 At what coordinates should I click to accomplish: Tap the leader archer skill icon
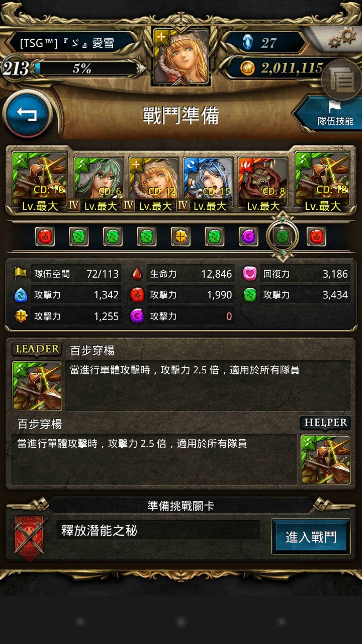coord(37,385)
